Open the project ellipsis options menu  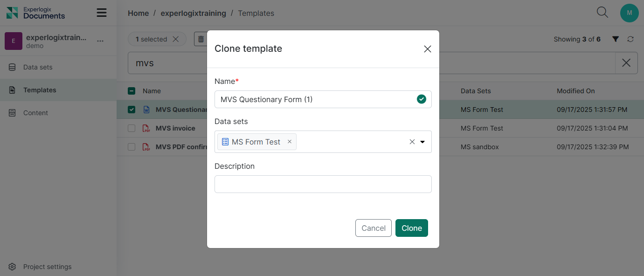coord(100,41)
